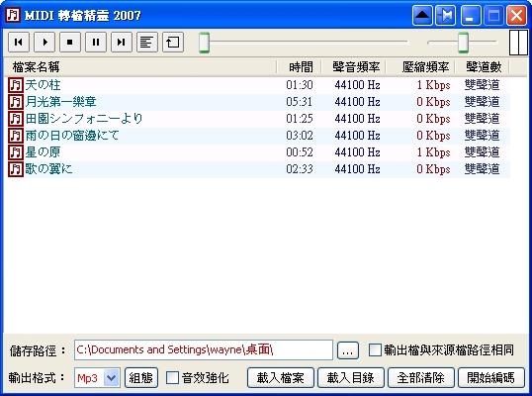Screen dimensions: 532x396
Task: Open 組態 configuration button
Action: click(x=141, y=377)
